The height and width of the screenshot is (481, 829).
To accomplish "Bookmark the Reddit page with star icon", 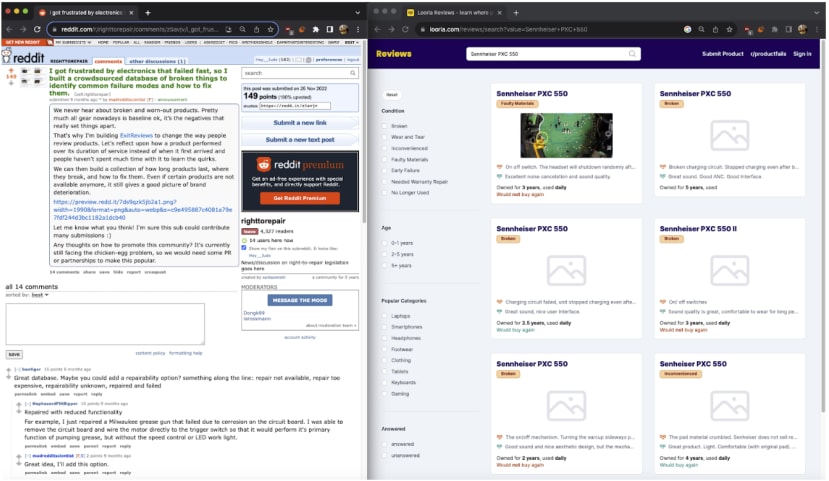I will [x=271, y=29].
